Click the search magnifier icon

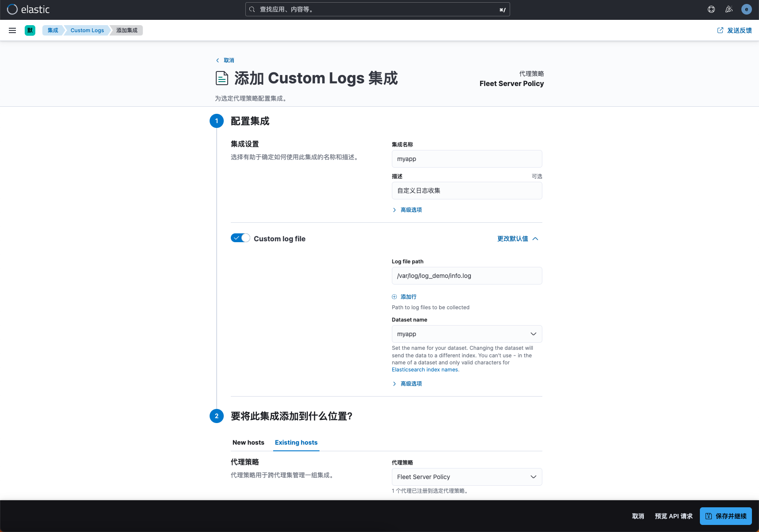(252, 9)
